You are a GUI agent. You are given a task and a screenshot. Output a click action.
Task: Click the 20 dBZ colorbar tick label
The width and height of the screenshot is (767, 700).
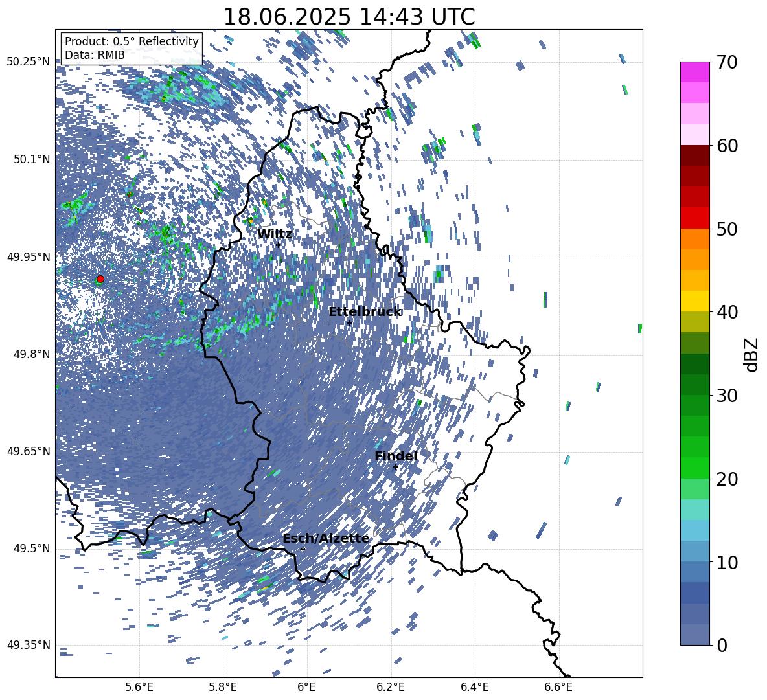point(727,479)
